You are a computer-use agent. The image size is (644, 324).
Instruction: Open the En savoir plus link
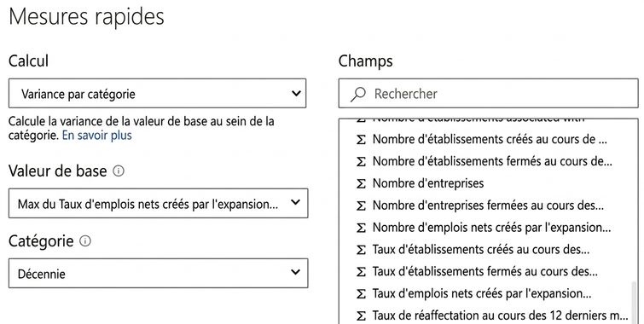(97, 135)
